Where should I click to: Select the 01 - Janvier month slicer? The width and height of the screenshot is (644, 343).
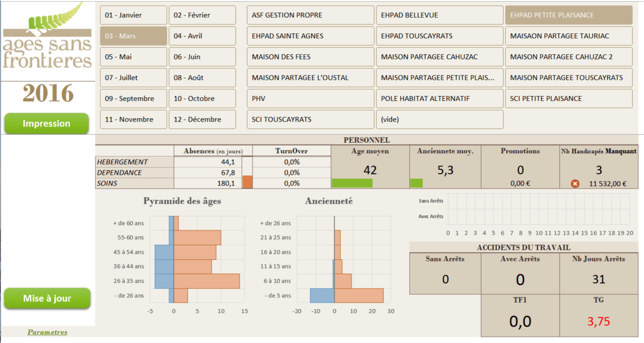coord(133,16)
